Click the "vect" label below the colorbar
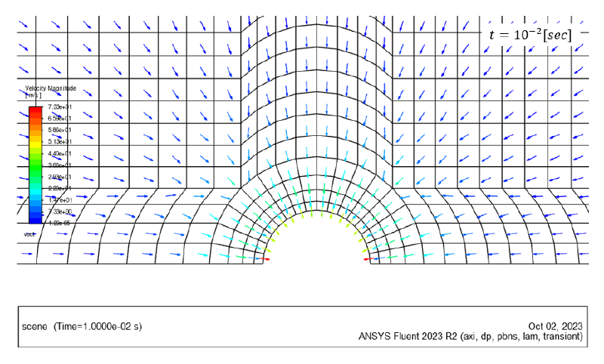604x364 pixels. tap(29, 235)
